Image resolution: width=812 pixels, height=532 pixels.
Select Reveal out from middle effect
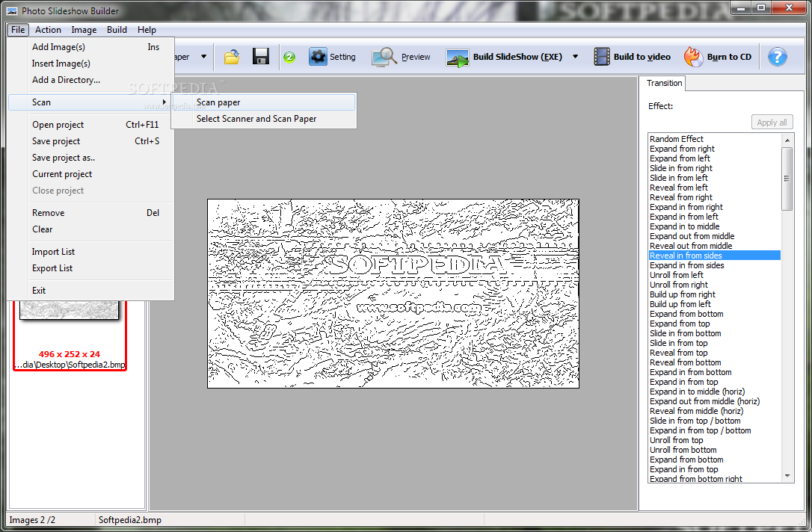715,246
